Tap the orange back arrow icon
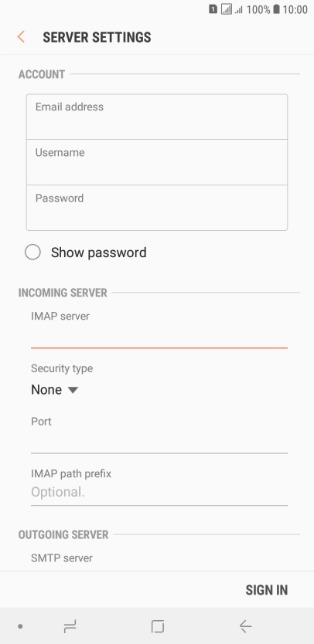Image resolution: width=314 pixels, height=644 pixels. [x=21, y=37]
